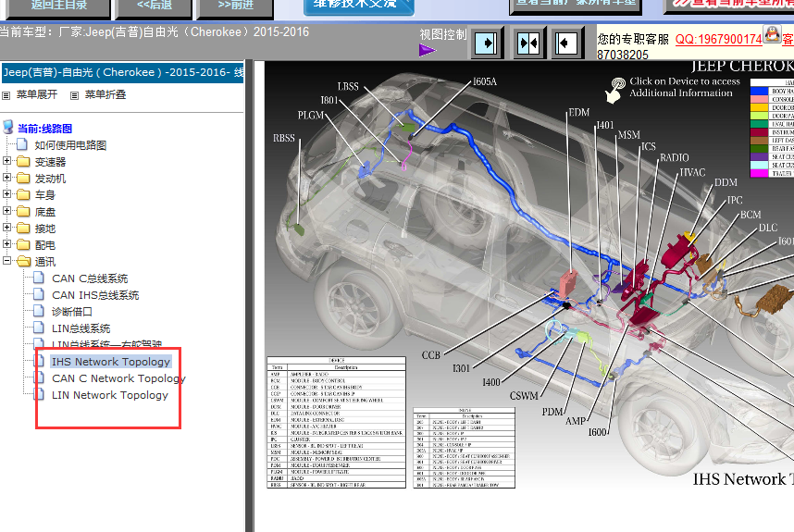
Task: Click the folder icon of 发动机
Action: click(x=23, y=179)
